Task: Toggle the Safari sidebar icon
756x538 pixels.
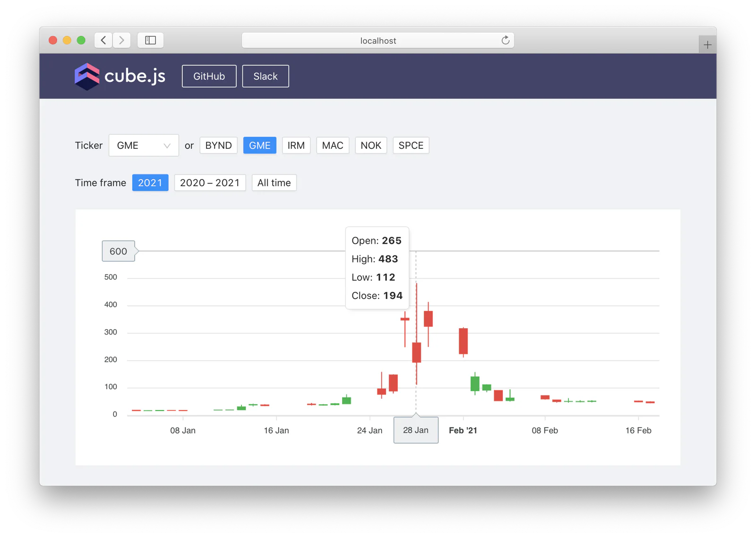Action: pos(151,40)
